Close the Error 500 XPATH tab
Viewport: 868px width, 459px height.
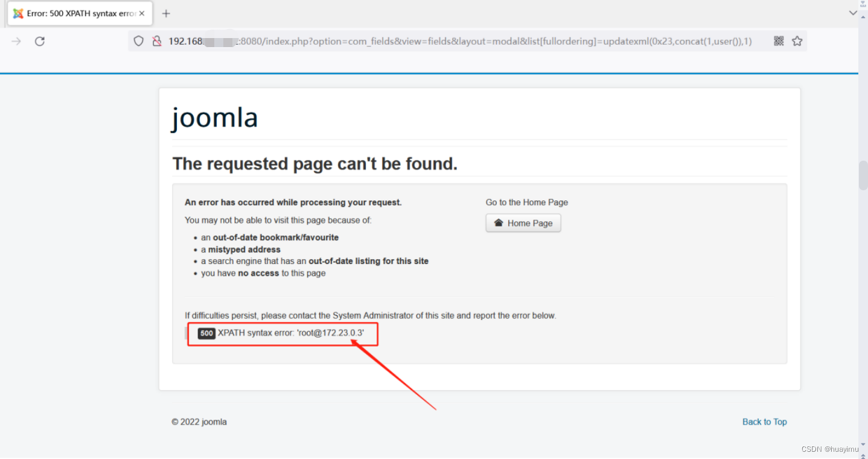coord(142,12)
